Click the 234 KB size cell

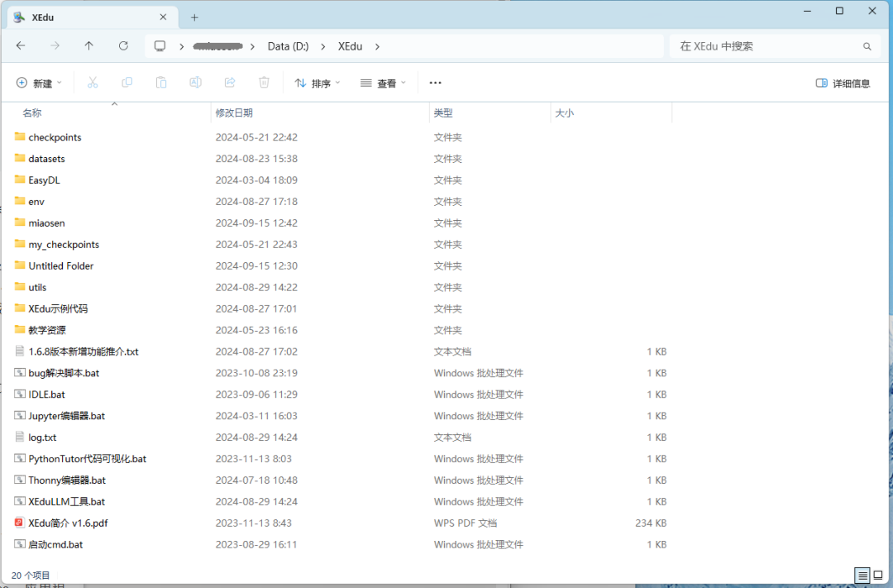[651, 523]
